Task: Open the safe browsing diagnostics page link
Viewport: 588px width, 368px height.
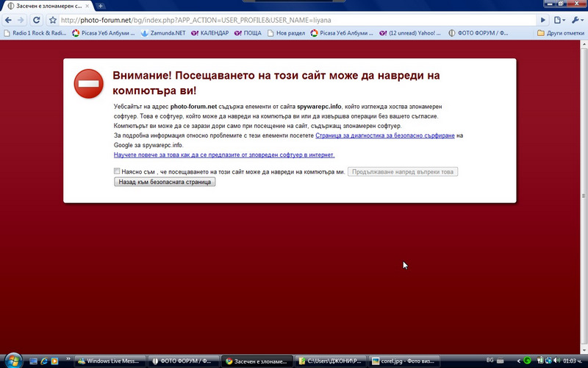Action: click(x=385, y=136)
